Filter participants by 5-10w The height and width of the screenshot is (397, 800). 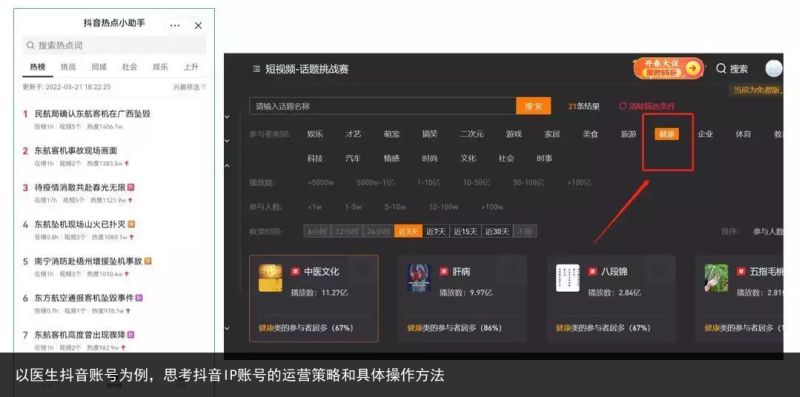coord(395,207)
